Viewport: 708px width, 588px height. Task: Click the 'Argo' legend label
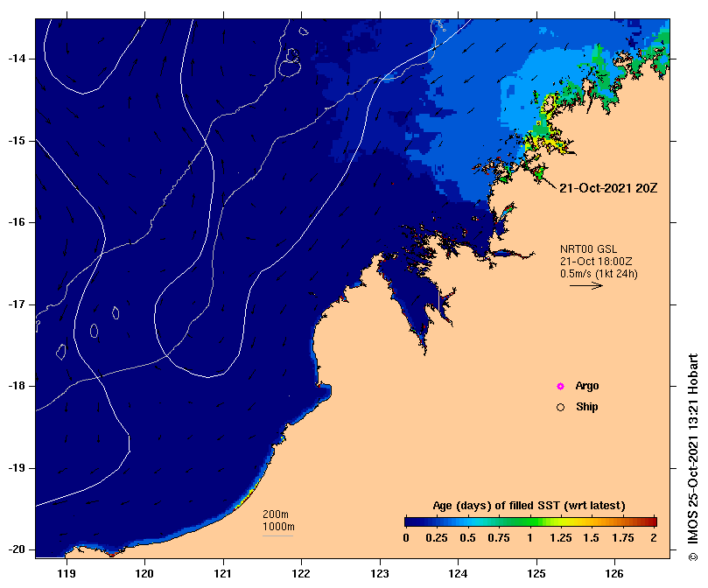click(587, 386)
